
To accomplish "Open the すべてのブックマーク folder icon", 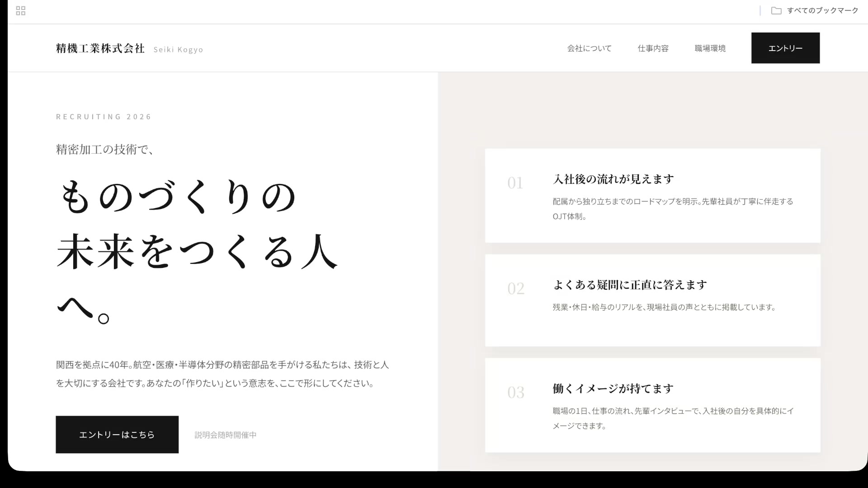I will tap(776, 10).
